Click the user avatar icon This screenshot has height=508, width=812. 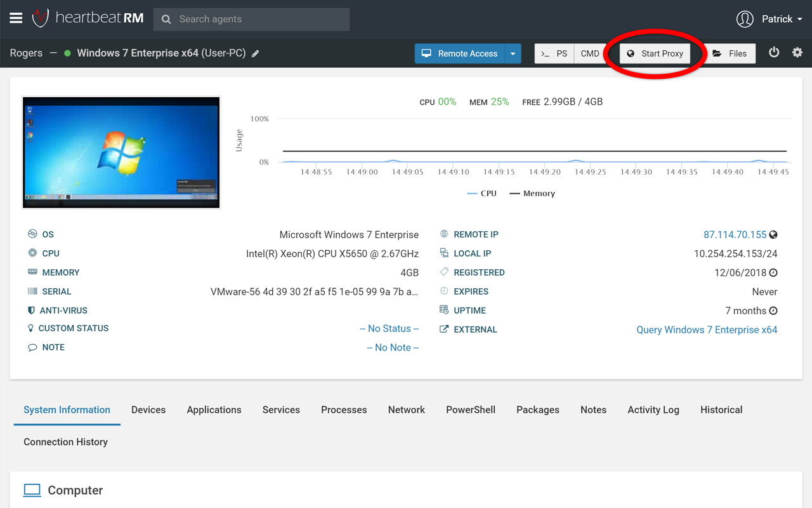tap(745, 19)
